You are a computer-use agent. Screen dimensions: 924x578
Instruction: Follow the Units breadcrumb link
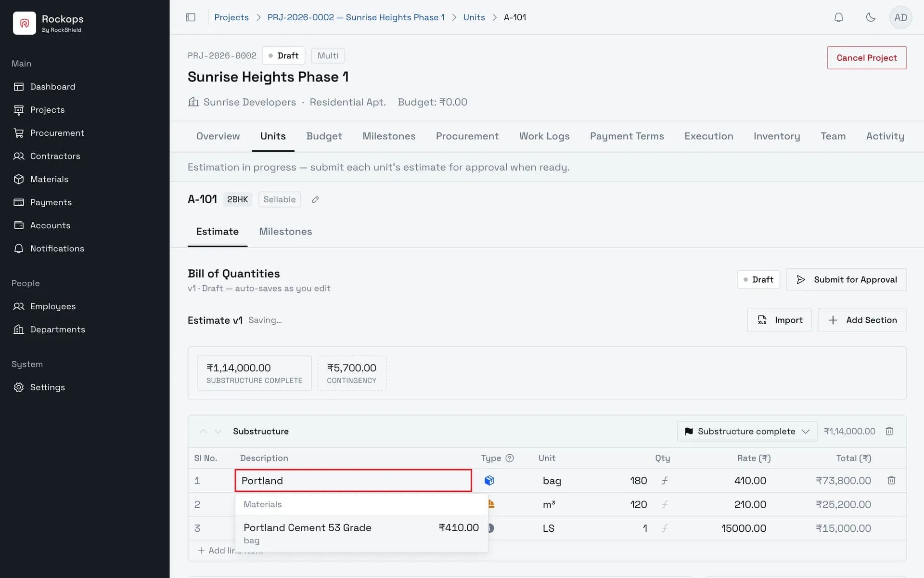coord(474,17)
